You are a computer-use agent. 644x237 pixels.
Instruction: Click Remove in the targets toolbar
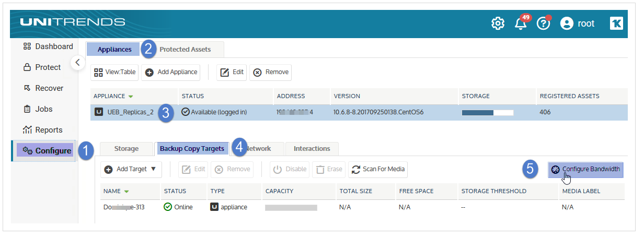232,169
